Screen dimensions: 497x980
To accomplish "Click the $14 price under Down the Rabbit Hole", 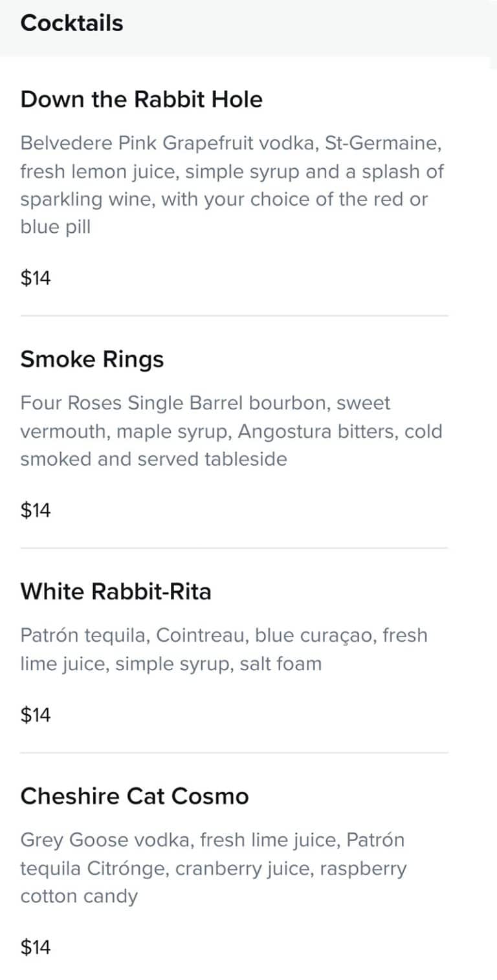I will click(x=36, y=279).
